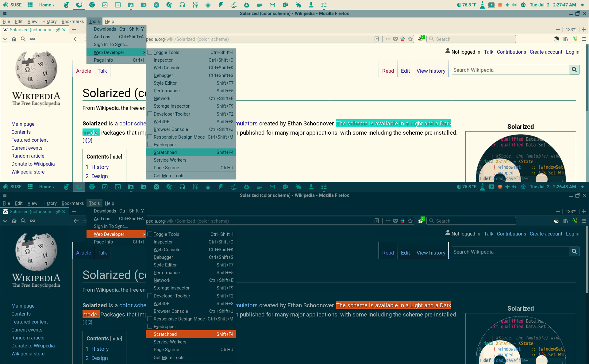Check Eyedropper checkbox in the light menu

[x=150, y=144]
